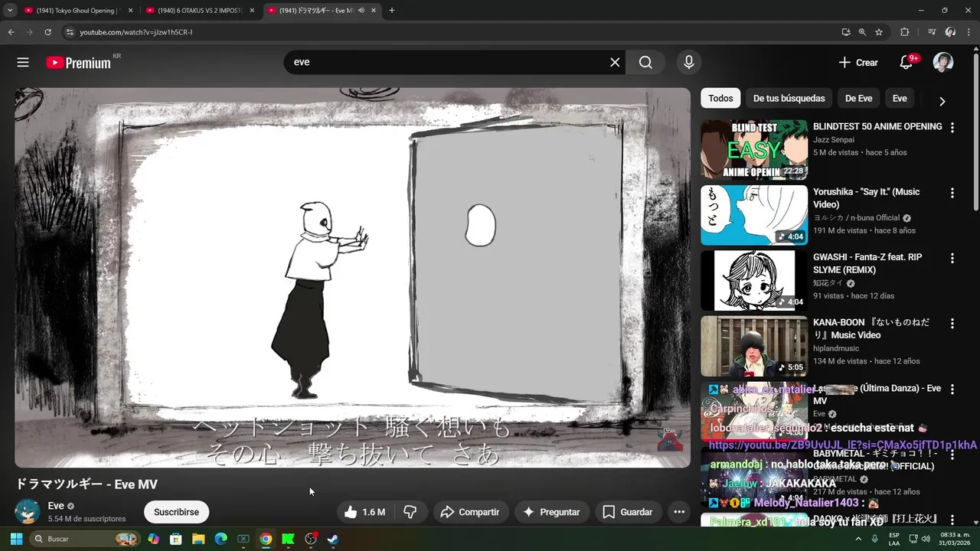Open BLINDTEST 50 ANIME OPENING thumbnail
980x551 pixels.
[754, 149]
